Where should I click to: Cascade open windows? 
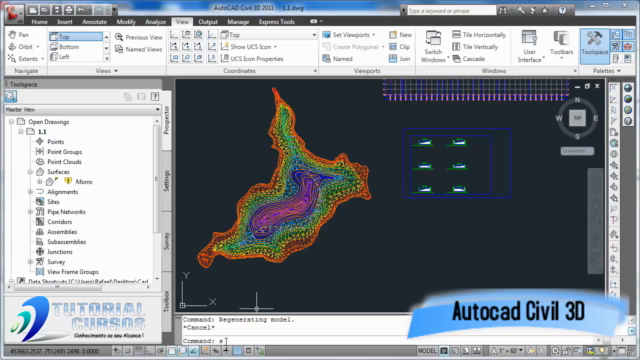(x=469, y=59)
